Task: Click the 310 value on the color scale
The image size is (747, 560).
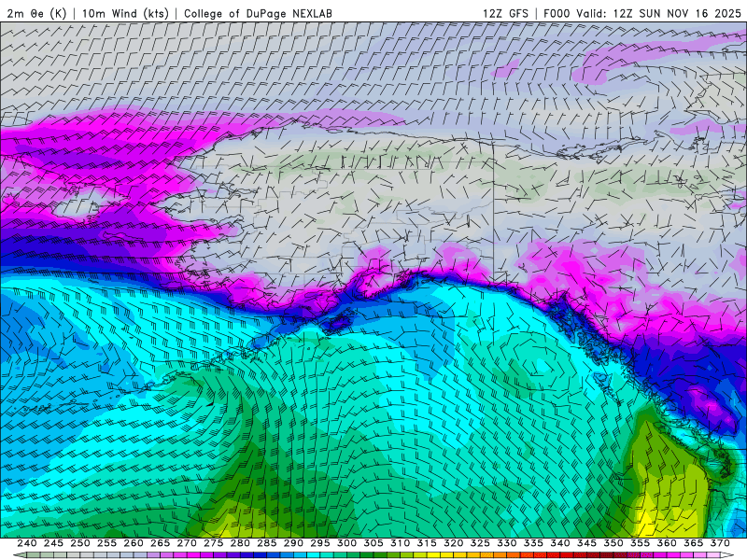Action: [x=401, y=543]
